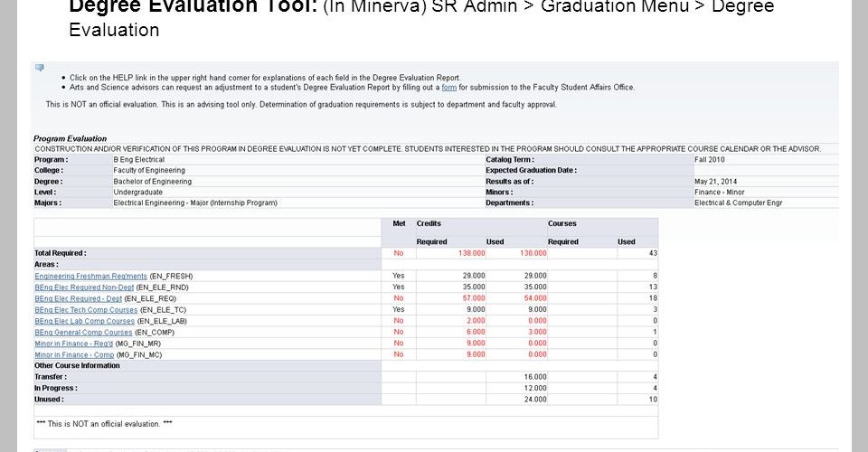Open BEng Elec Required - Dept link
Screen dimensions: 868x452
[78, 297]
